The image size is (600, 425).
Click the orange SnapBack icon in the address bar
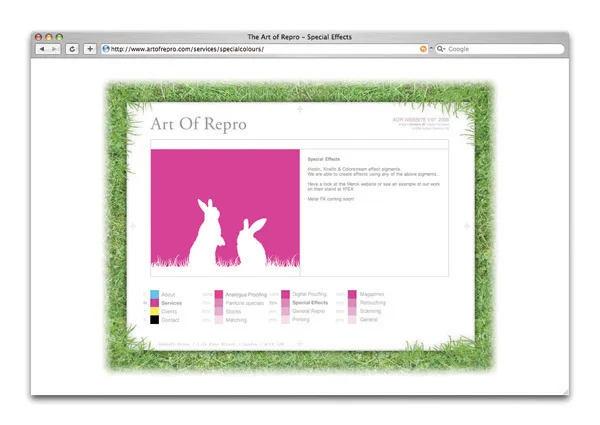[423, 49]
